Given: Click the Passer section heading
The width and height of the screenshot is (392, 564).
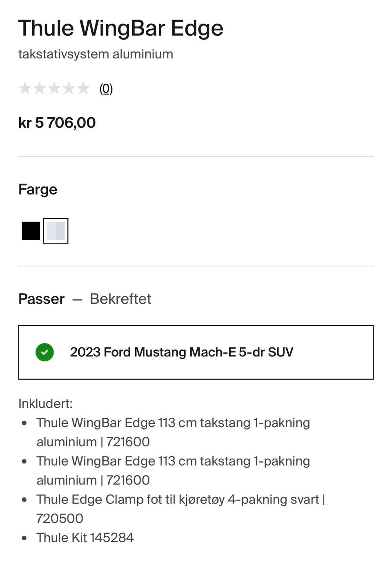Looking at the screenshot, I should 42,299.
